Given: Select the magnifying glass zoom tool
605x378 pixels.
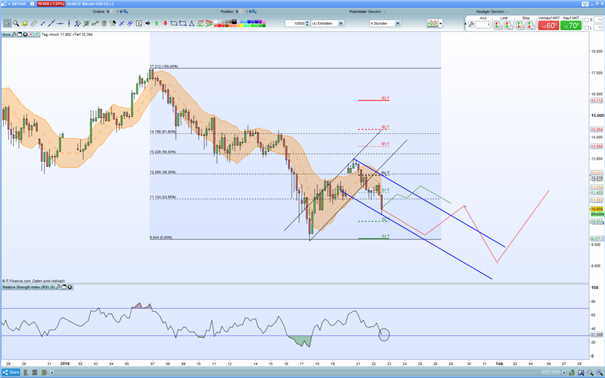Looking at the screenshot, I should 16,23.
